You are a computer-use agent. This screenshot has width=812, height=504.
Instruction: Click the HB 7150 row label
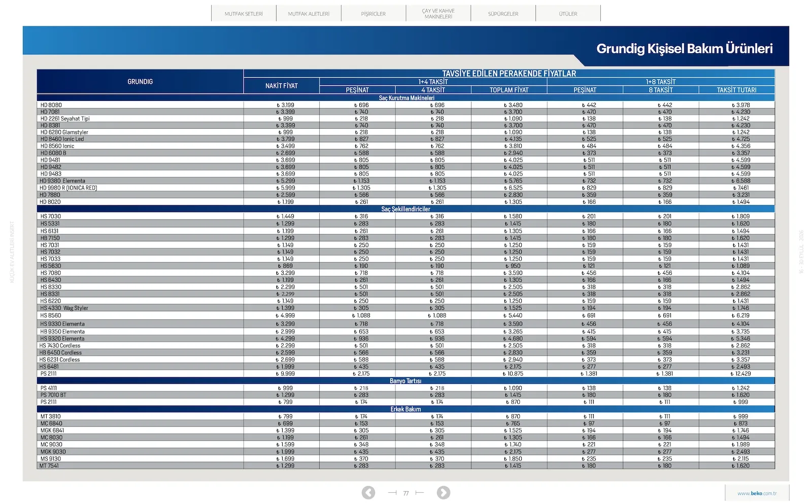click(x=50, y=238)
